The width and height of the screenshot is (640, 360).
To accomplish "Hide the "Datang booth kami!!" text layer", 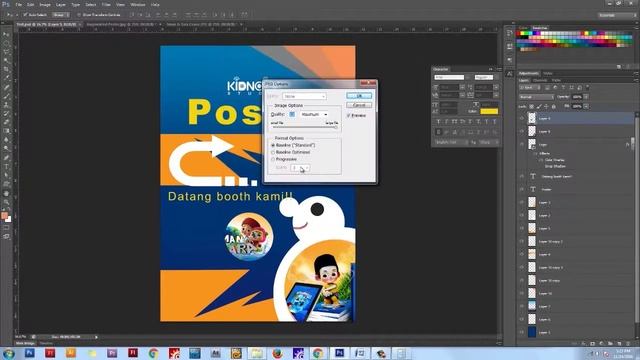I will (x=522, y=176).
